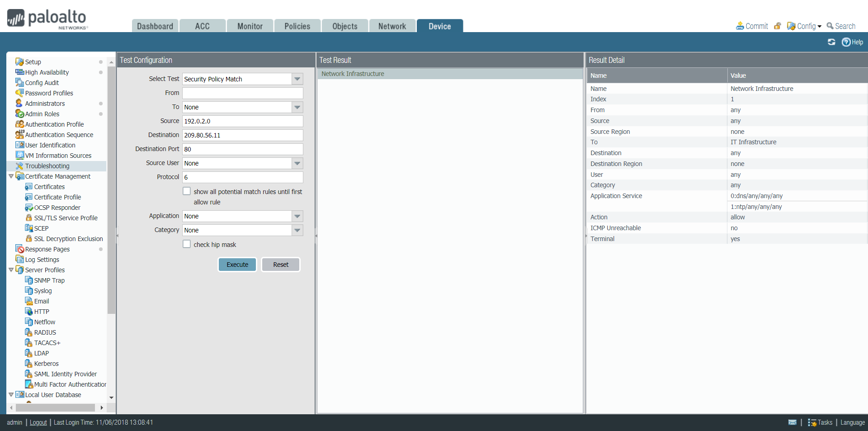Open the Application dropdown
This screenshot has width=868, height=431.
(297, 216)
